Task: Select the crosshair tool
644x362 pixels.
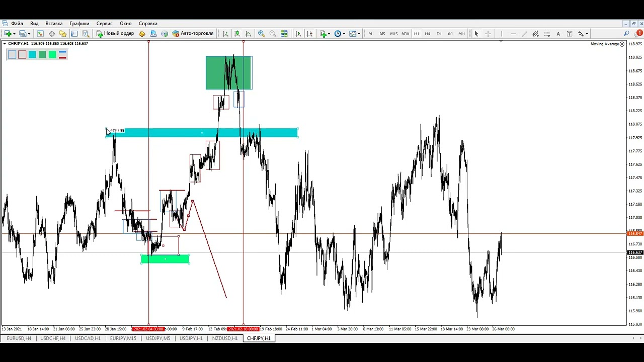Action: tap(488, 34)
